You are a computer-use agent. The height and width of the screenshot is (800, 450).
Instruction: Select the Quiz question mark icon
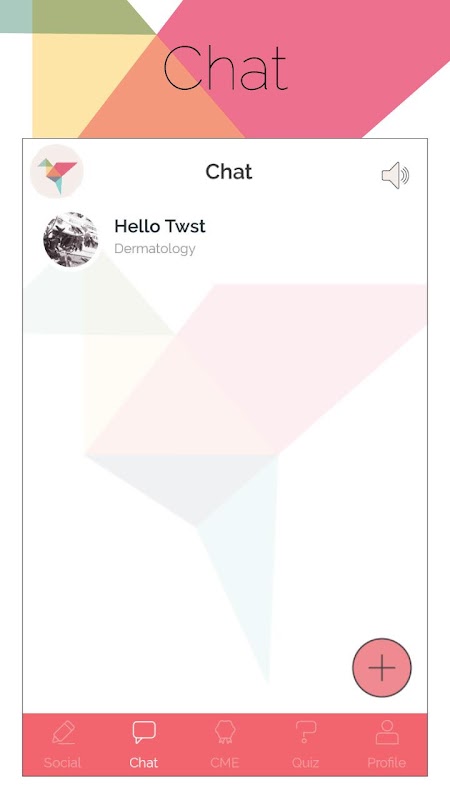point(306,732)
